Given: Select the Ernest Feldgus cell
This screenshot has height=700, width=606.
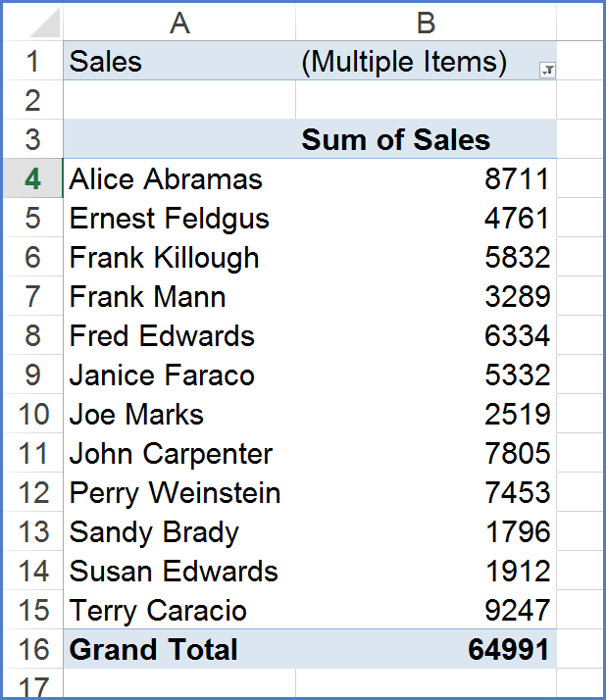Looking at the screenshot, I should [179, 218].
